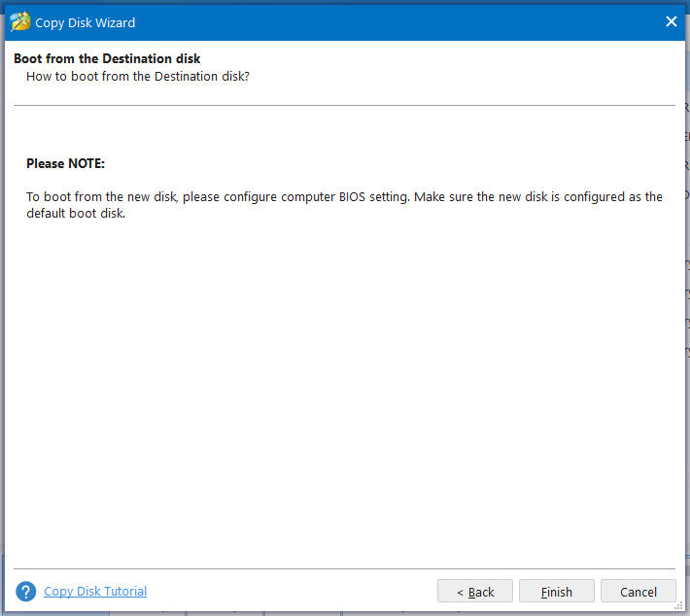Close the Copy Disk Wizard window
The height and width of the screenshot is (616, 690).
coord(672,21)
